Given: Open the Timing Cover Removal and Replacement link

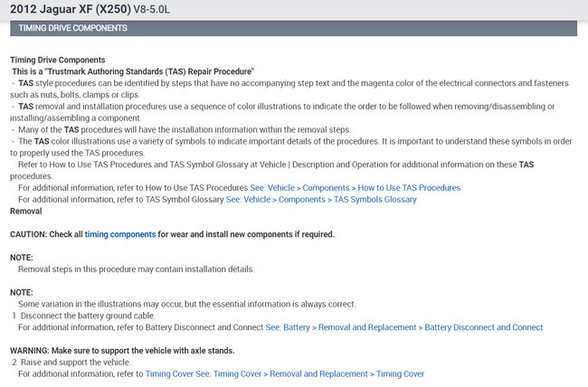Looking at the screenshot, I should [x=285, y=373].
